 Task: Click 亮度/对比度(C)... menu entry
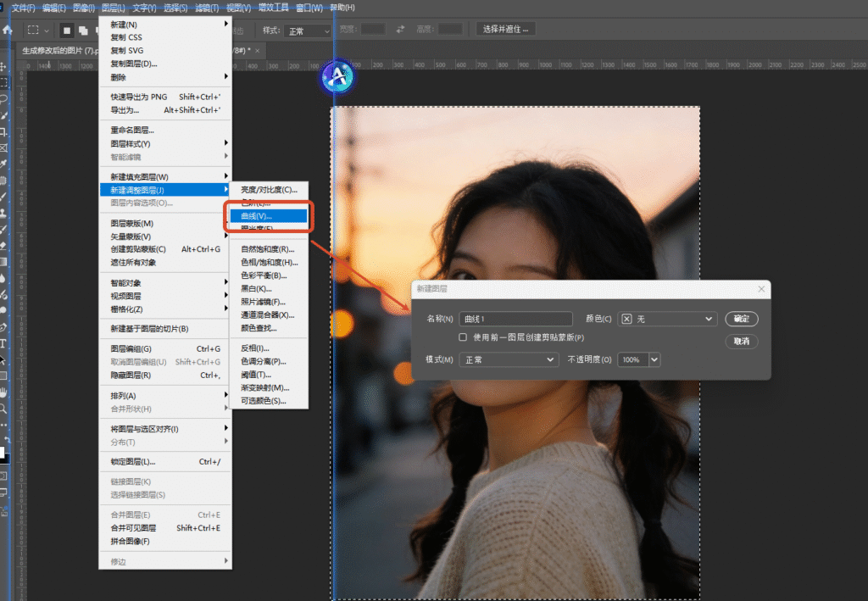(269, 190)
